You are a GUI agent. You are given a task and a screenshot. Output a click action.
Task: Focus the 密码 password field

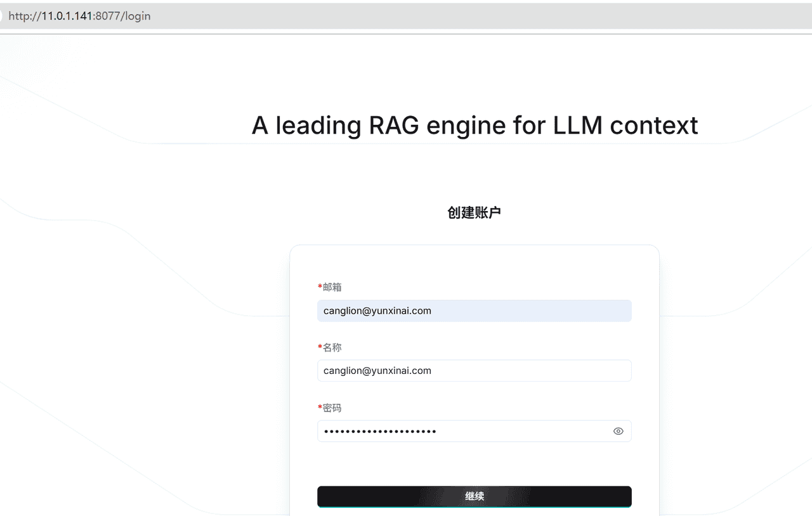click(x=457, y=430)
